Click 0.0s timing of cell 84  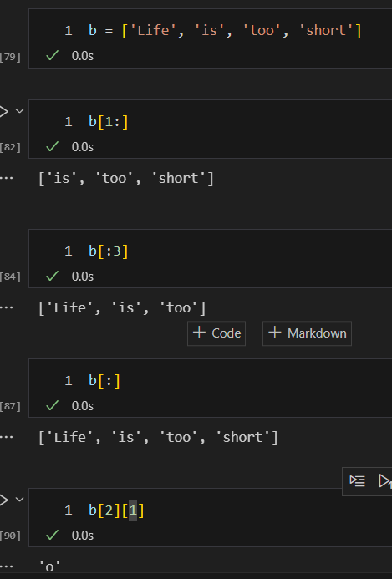[x=83, y=277]
